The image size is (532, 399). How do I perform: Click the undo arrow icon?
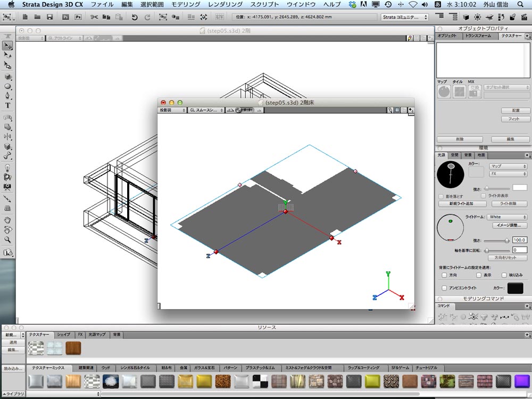135,17
